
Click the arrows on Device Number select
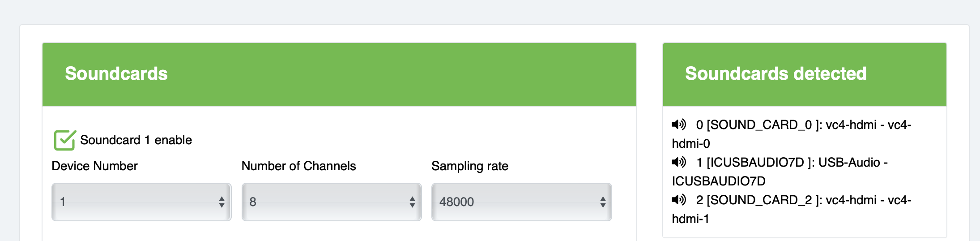(222, 202)
